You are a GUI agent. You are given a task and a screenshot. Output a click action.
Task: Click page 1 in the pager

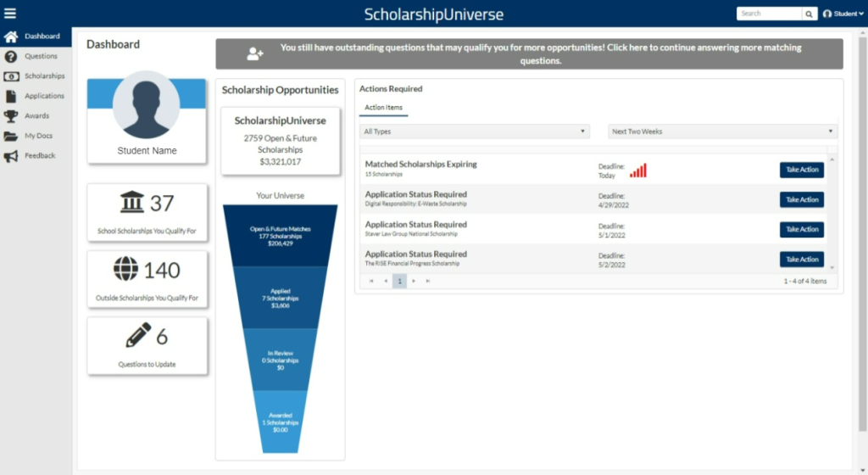click(400, 282)
